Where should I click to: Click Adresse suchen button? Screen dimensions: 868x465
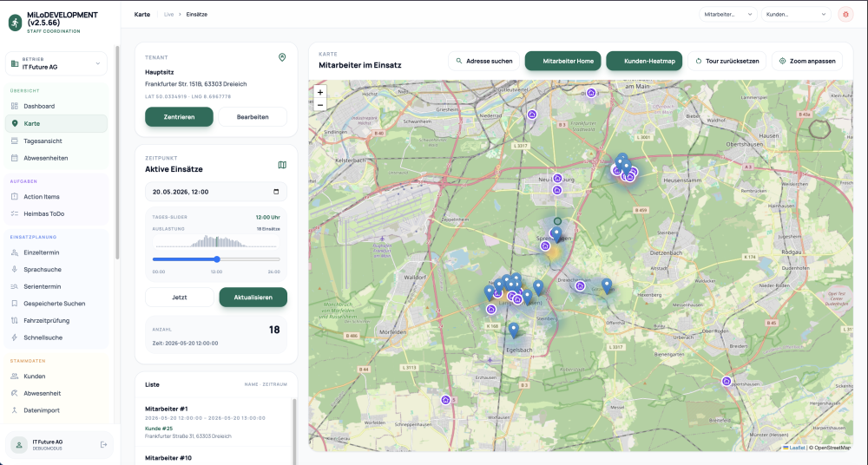click(x=483, y=61)
